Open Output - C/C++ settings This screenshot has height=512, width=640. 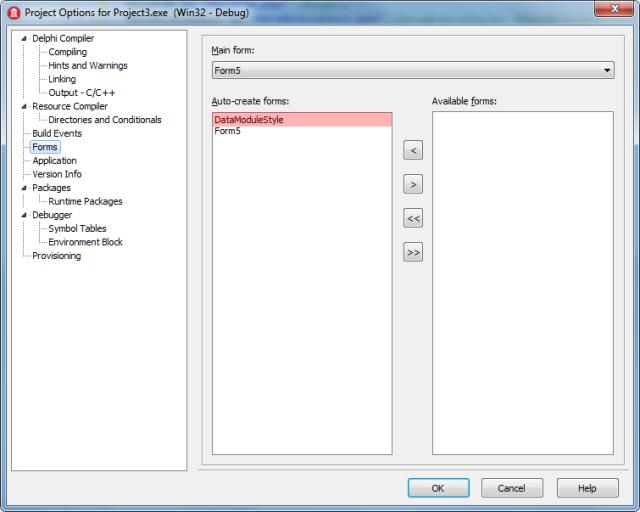click(82, 93)
